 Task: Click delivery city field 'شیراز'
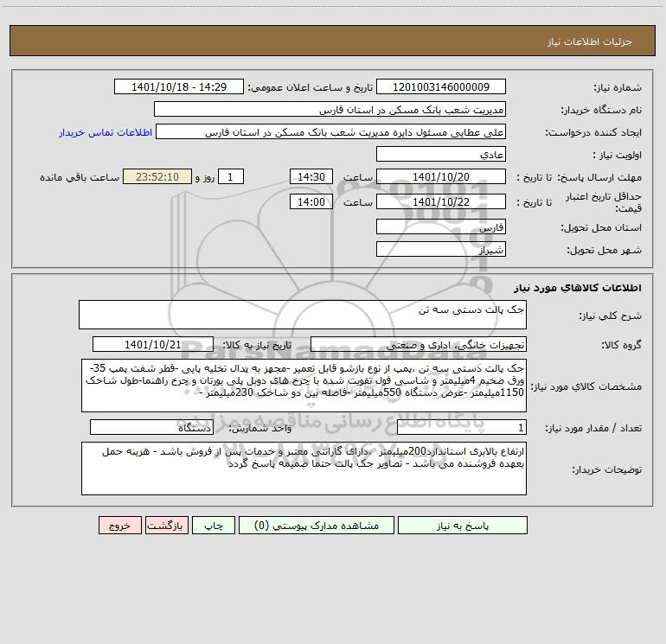(x=441, y=249)
